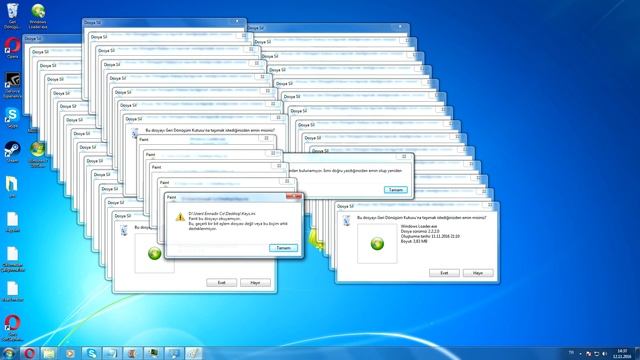640x360 pixels.
Task: Click the warning triangle icon in the Paint dialog
Action: [180, 217]
